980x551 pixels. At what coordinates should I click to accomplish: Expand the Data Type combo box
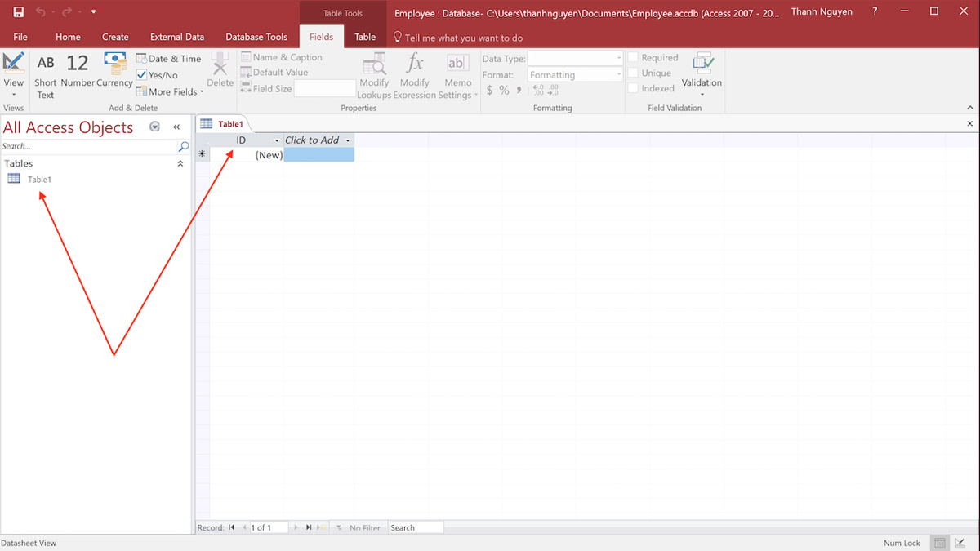617,58
